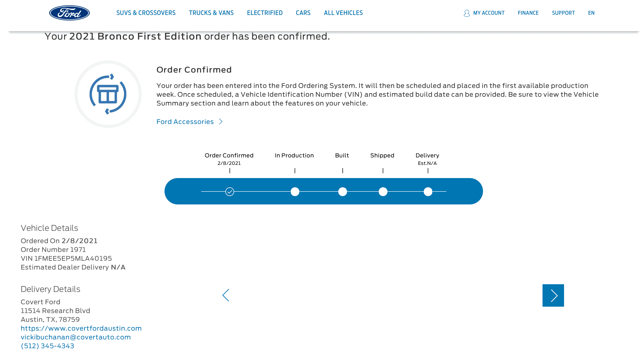This screenshot has width=644, height=357.
Task: Open the Finance menu
Action: [528, 13]
